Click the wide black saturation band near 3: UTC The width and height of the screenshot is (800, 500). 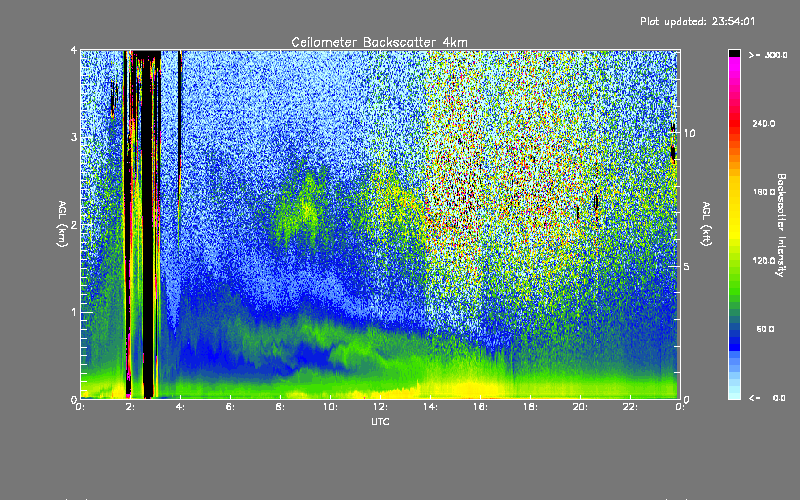tap(147, 224)
